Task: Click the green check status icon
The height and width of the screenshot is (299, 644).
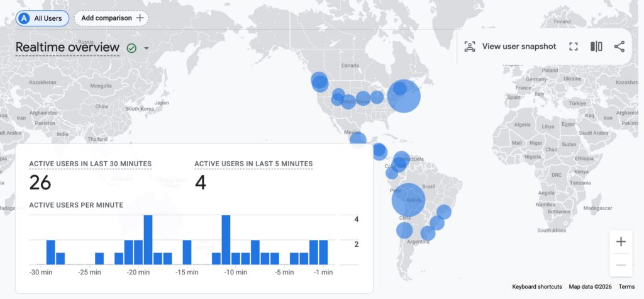Action: click(131, 48)
